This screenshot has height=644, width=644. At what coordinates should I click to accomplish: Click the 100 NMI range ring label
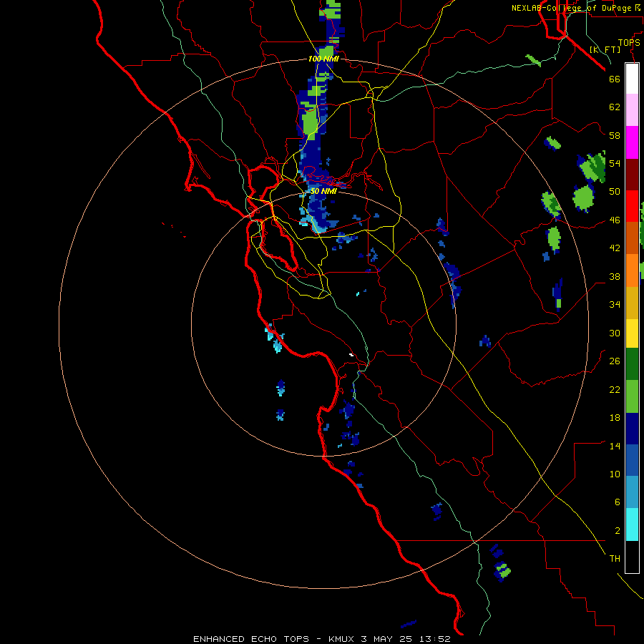[323, 59]
